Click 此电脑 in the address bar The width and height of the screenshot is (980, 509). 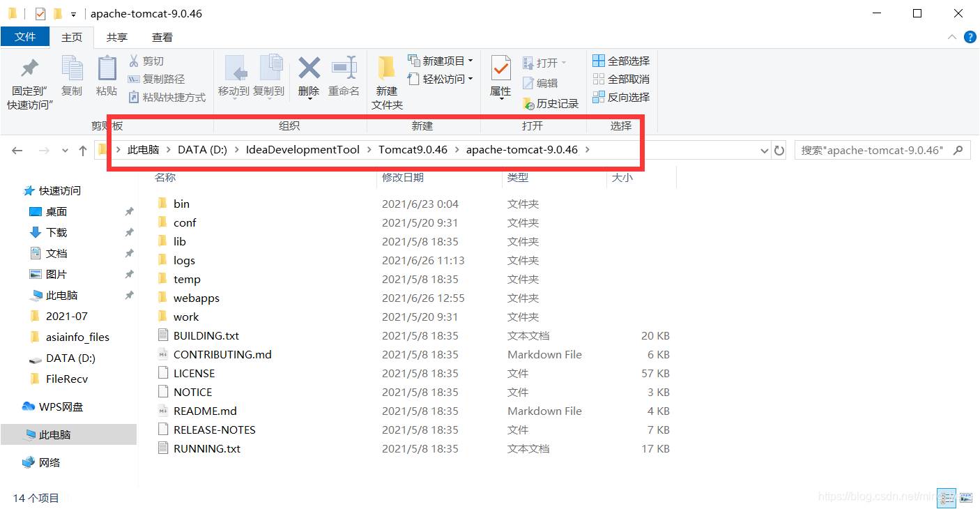pyautogui.click(x=143, y=149)
